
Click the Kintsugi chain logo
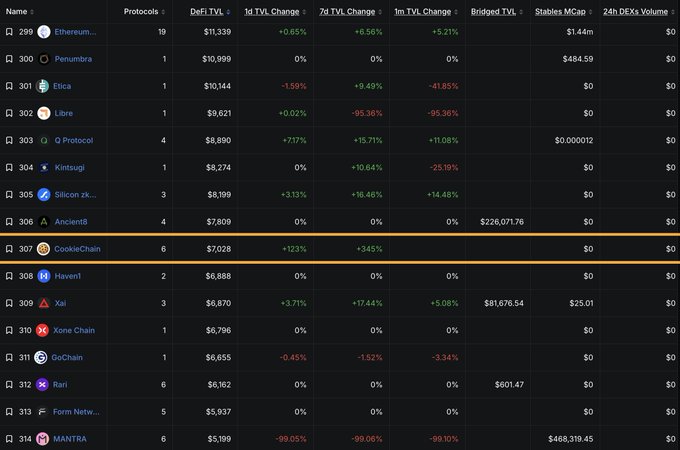(44, 167)
